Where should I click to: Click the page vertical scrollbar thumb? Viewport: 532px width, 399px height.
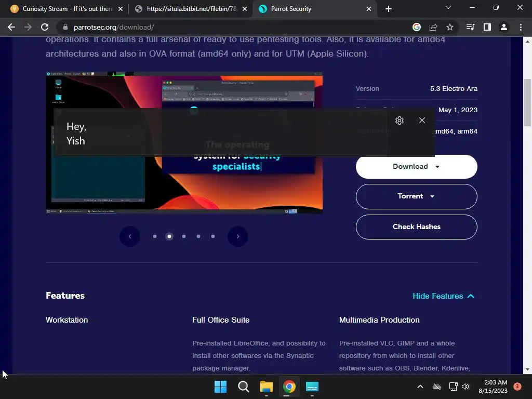coord(528,102)
